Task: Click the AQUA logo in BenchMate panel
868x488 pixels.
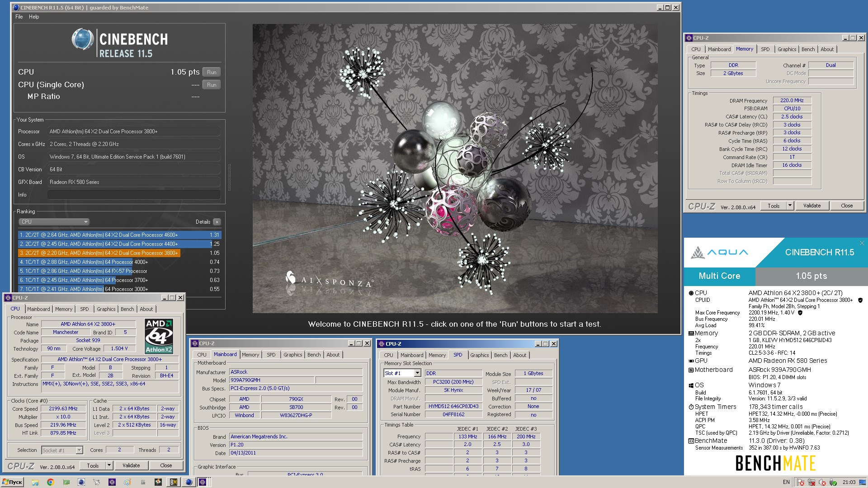Action: 719,253
